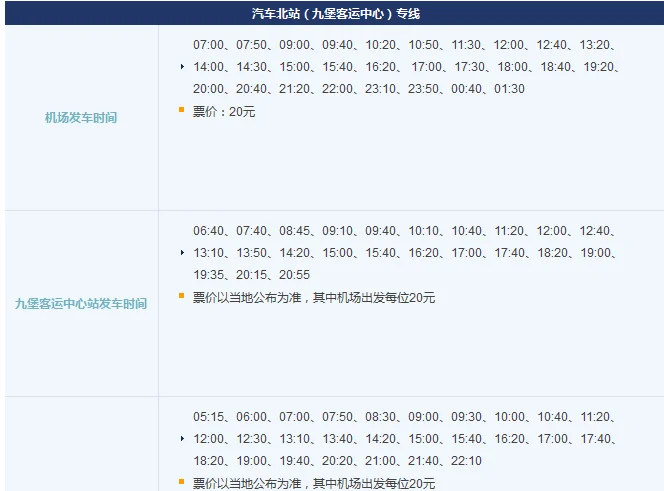Click the ticket price note under 20:55
The image size is (664, 491).
coord(314,297)
